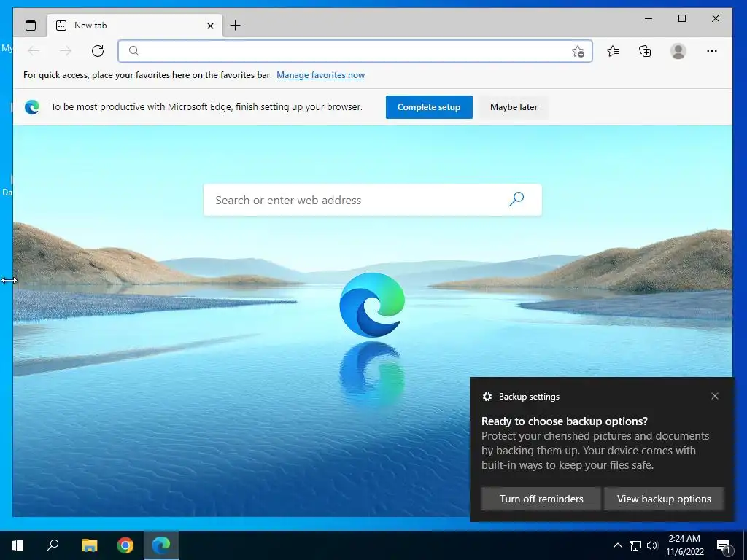Click the search icon in address bar
This screenshot has height=560, width=747.
134,51
